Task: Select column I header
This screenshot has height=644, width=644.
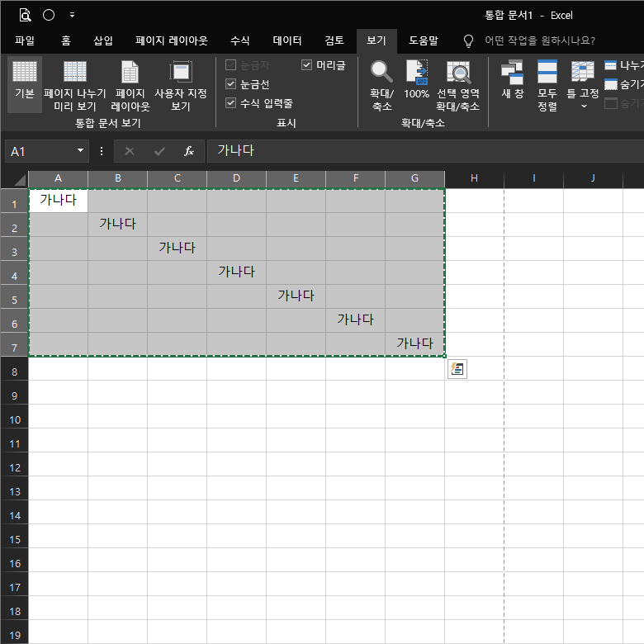Action: pyautogui.click(x=533, y=178)
